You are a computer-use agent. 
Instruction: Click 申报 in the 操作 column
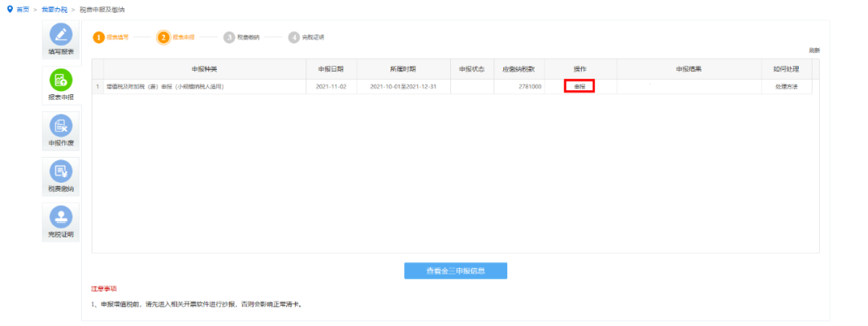579,86
